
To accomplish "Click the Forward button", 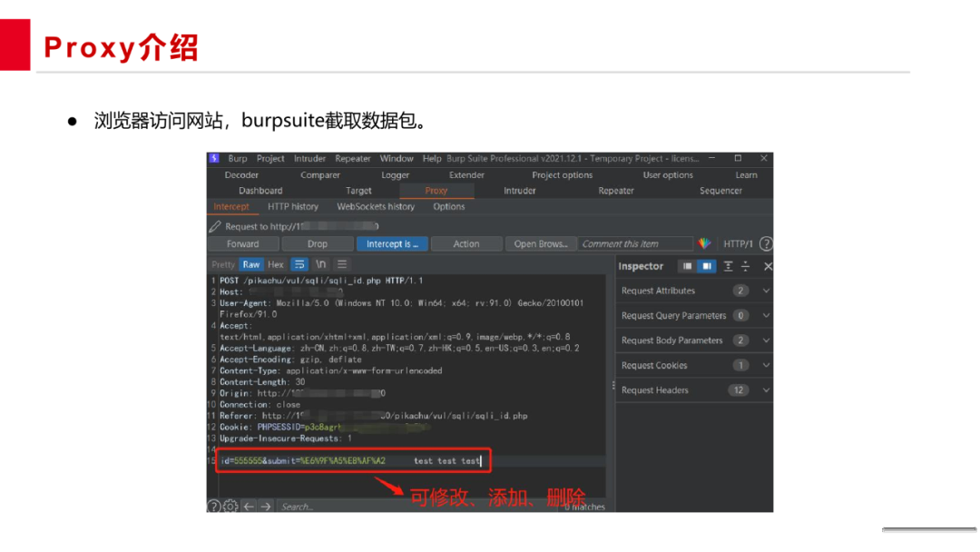I will 243,244.
